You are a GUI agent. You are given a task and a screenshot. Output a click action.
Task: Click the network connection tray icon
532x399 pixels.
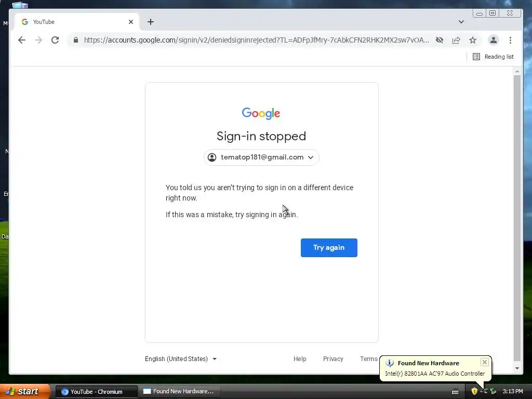click(x=484, y=391)
